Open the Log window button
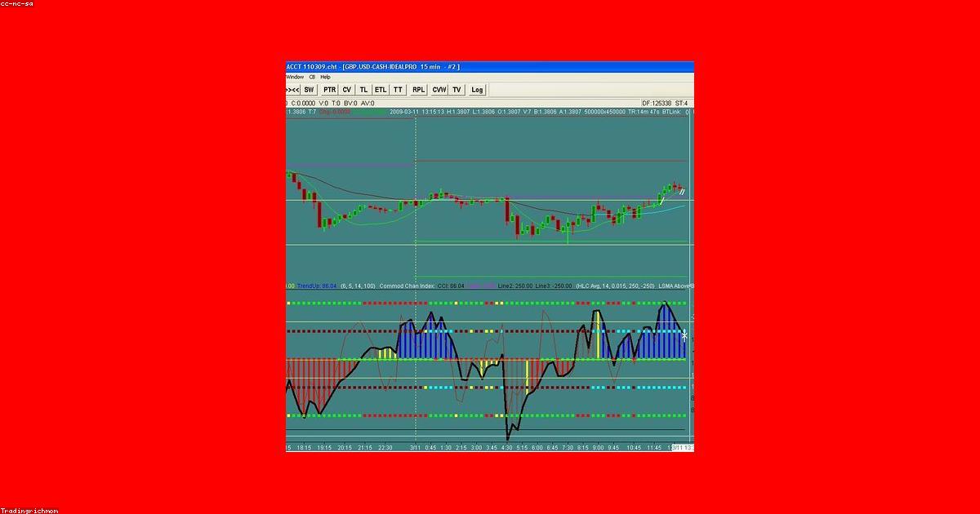The width and height of the screenshot is (980, 514). [x=477, y=90]
